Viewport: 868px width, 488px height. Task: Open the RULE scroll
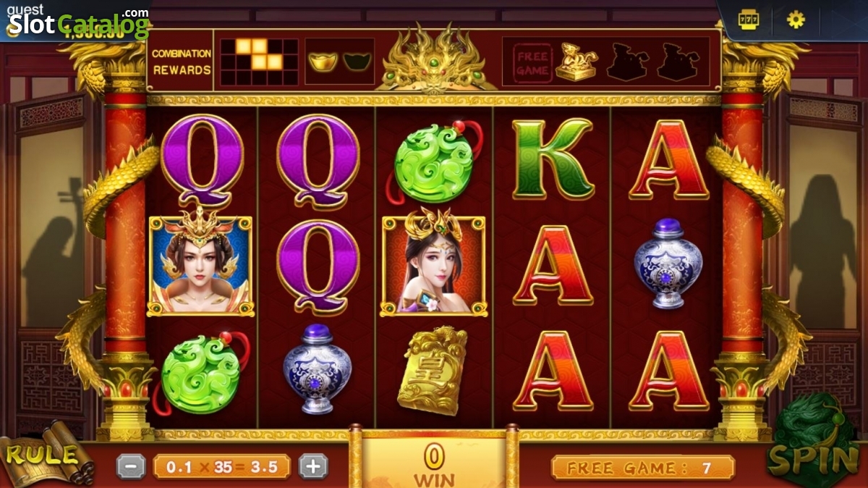click(45, 455)
